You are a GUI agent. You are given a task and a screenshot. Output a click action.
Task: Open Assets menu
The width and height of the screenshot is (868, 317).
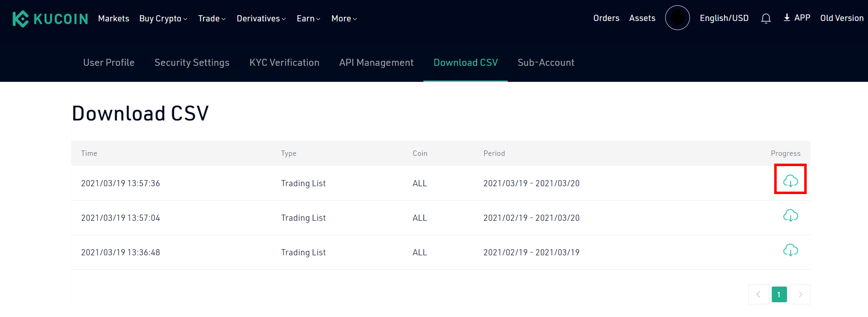tap(642, 18)
